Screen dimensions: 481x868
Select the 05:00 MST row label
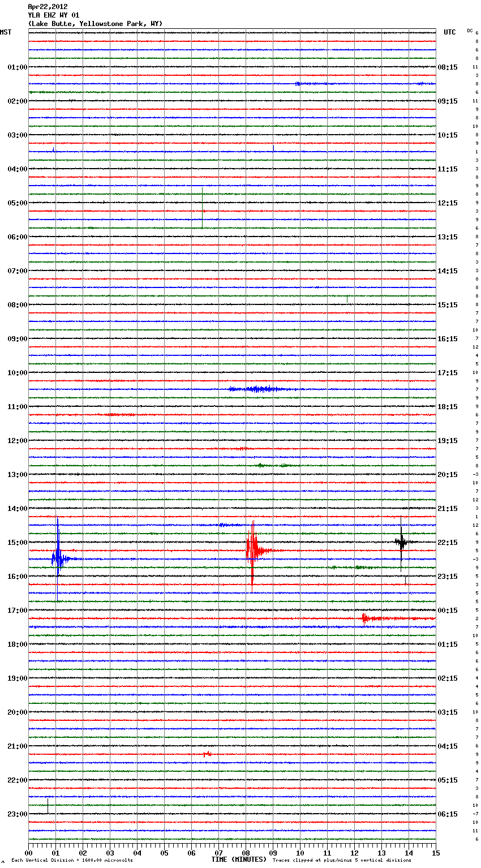(x=18, y=203)
